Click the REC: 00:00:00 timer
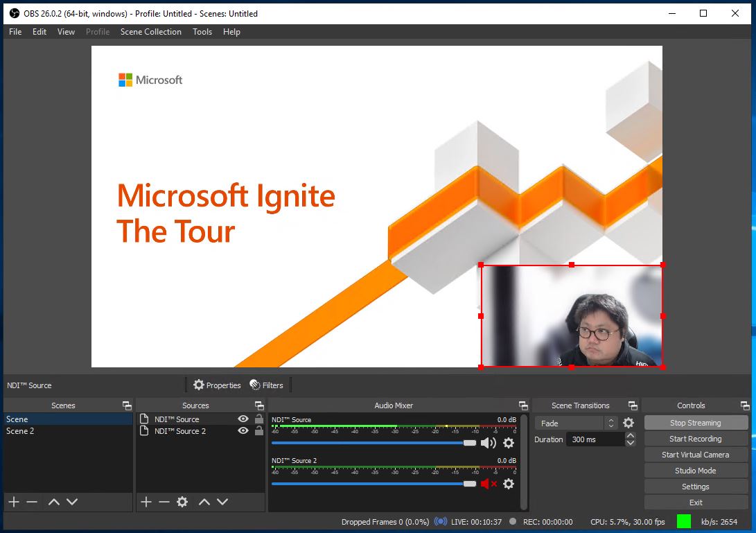756x533 pixels. pos(547,522)
